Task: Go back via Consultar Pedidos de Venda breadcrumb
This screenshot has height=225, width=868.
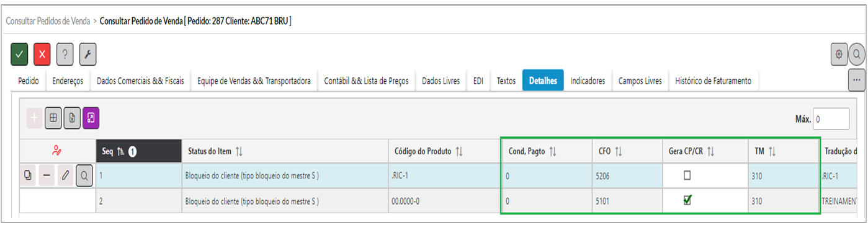Action: (48, 21)
